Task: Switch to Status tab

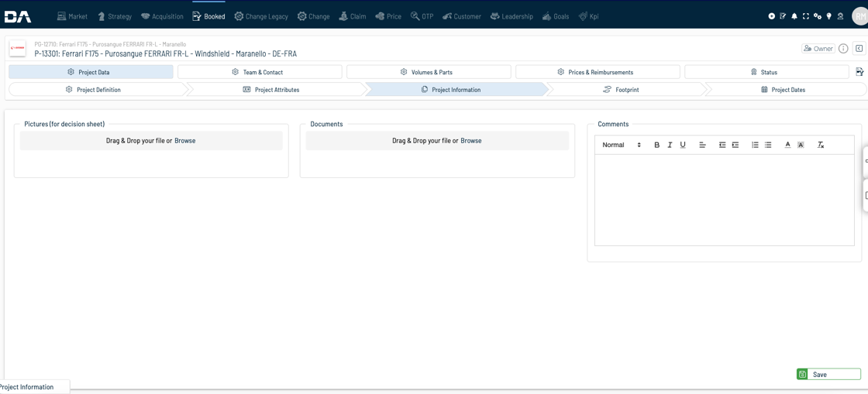Action: [x=766, y=72]
